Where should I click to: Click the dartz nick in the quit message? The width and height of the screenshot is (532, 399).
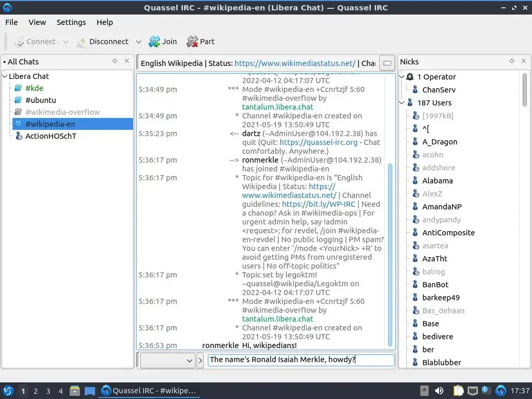(251, 134)
